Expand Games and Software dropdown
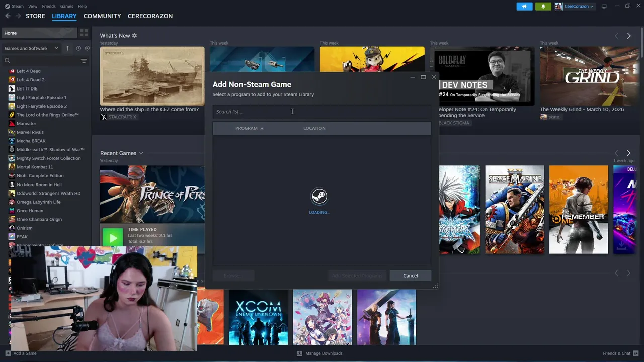This screenshot has height=362, width=644. [x=31, y=48]
